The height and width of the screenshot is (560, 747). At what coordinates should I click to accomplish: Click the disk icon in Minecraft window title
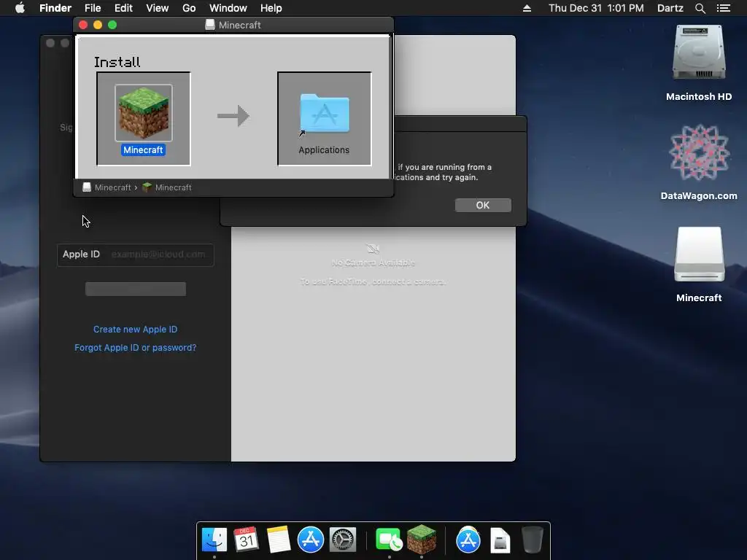(x=209, y=25)
